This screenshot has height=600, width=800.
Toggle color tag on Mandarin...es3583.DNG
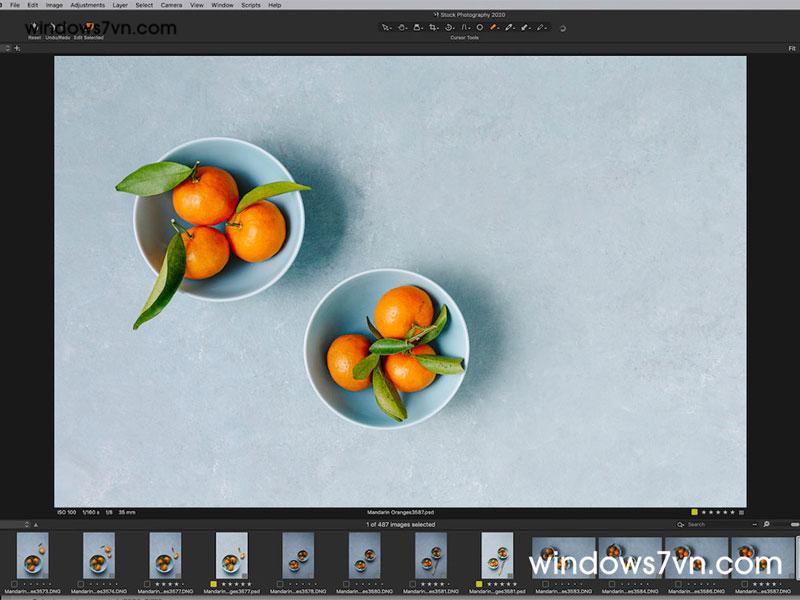[x=545, y=584]
